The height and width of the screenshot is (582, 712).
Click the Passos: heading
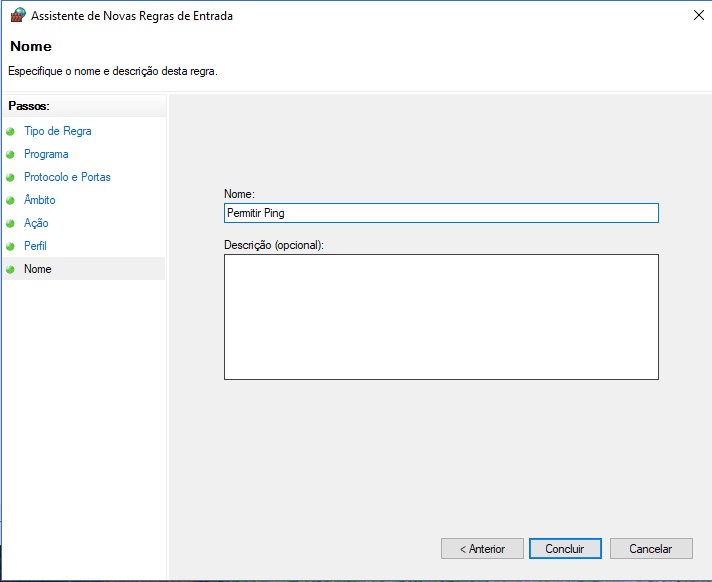point(29,106)
